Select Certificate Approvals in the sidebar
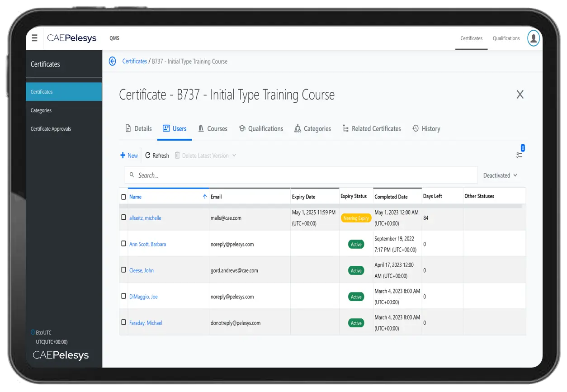Screen dimensions: 567x392 tap(51, 129)
